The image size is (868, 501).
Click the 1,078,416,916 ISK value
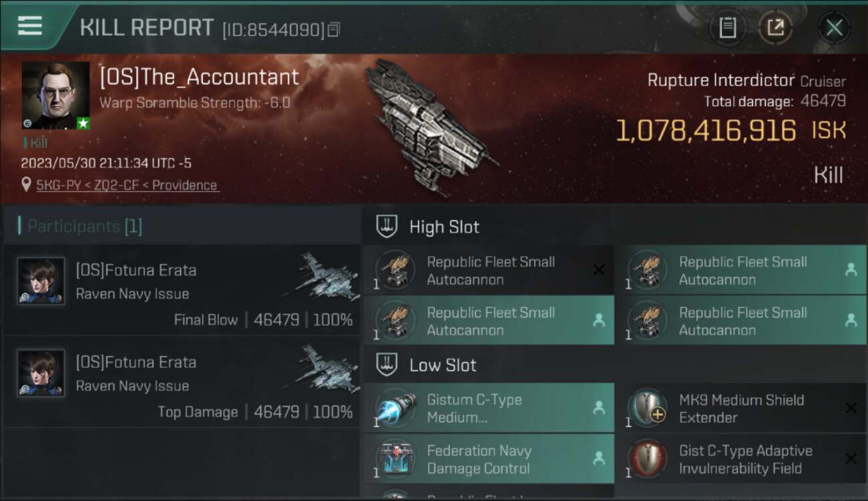coord(705,131)
